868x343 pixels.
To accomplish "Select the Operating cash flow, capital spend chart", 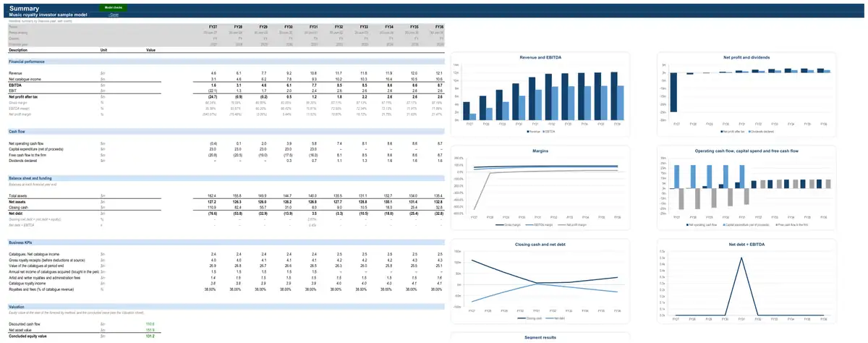I will pos(745,188).
